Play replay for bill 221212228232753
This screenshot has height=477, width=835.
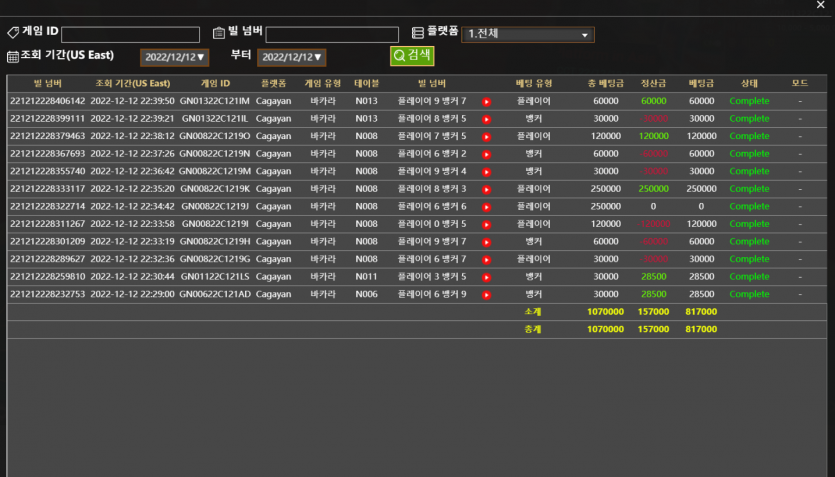pyautogui.click(x=486, y=295)
